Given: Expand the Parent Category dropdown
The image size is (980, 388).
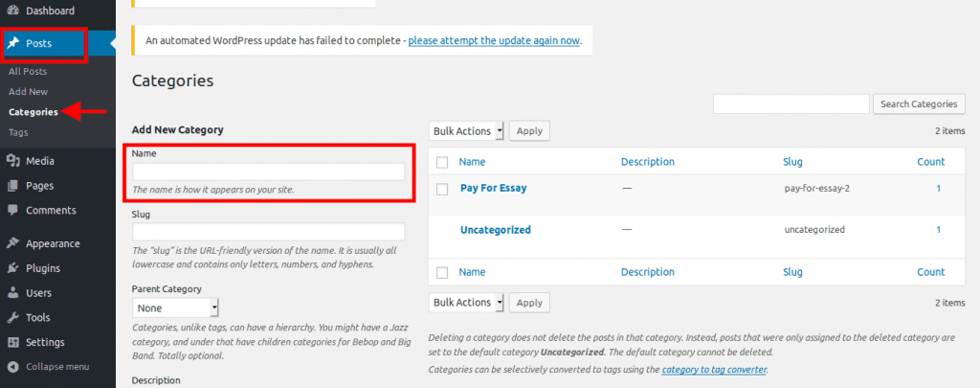Looking at the screenshot, I should [176, 308].
